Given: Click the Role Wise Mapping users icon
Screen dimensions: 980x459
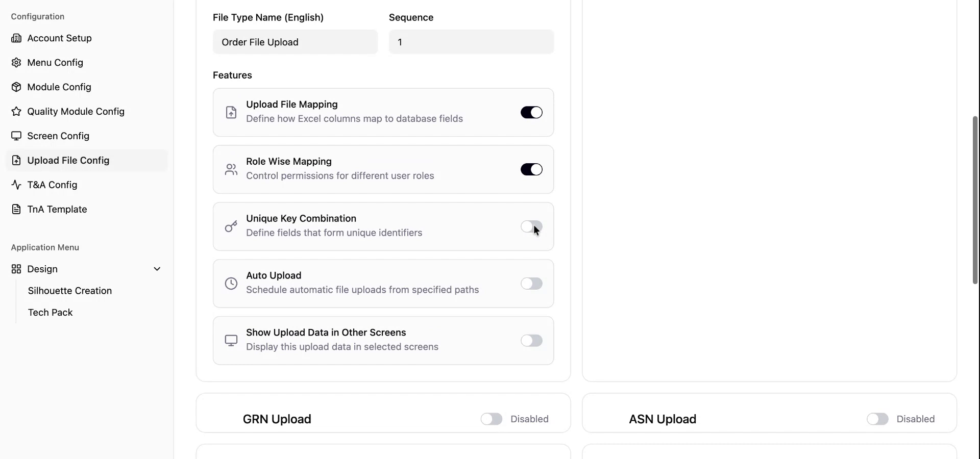Looking at the screenshot, I should point(231,169).
